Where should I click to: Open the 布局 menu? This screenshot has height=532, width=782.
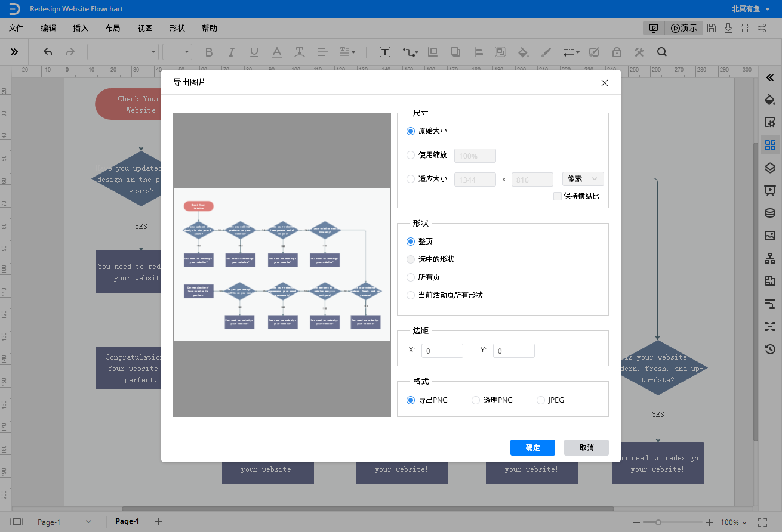113,28
